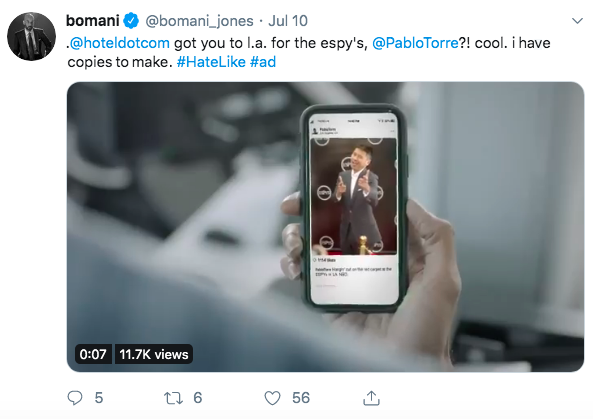This screenshot has height=419, width=593.
Task: Like the tweet with the heart icon
Action: (272, 398)
